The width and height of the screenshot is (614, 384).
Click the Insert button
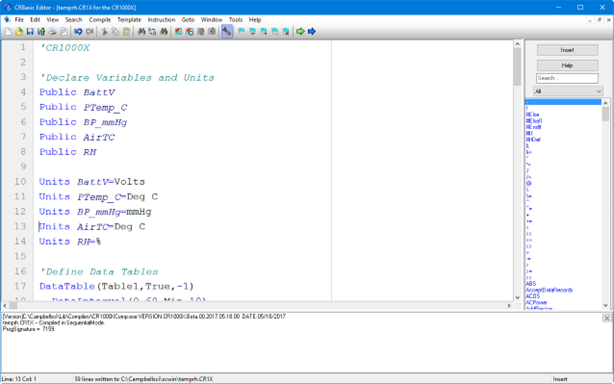567,50
